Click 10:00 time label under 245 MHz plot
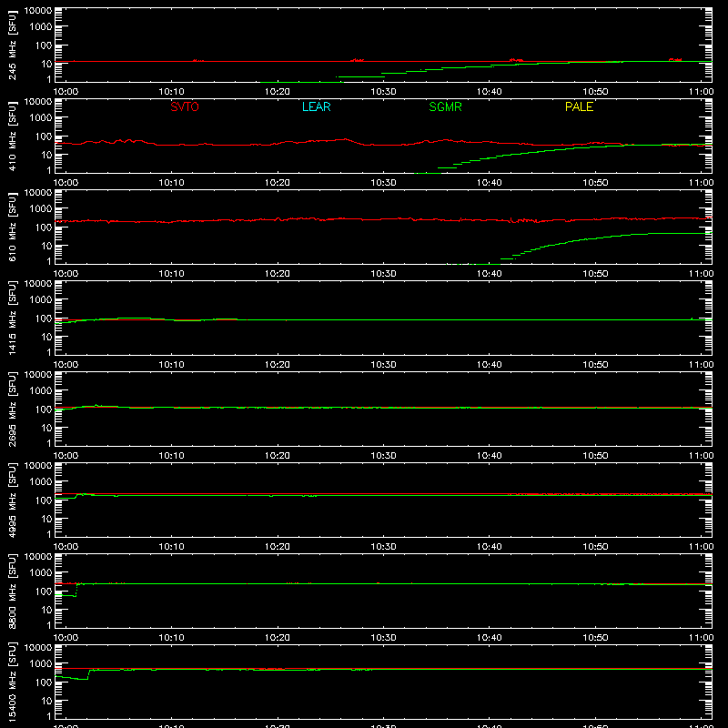The image size is (728, 728). click(66, 92)
